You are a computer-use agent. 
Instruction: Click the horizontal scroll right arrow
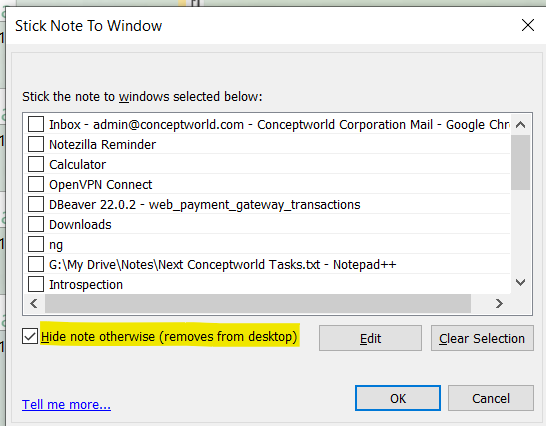coord(499,304)
